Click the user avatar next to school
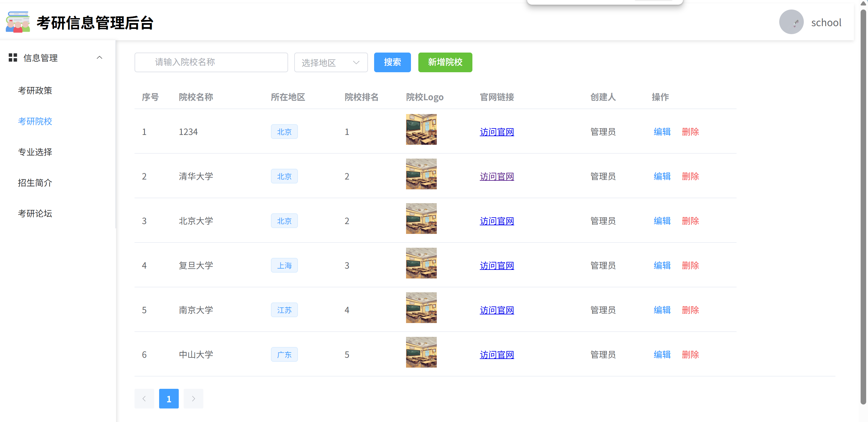The height and width of the screenshot is (422, 868). pos(791,22)
